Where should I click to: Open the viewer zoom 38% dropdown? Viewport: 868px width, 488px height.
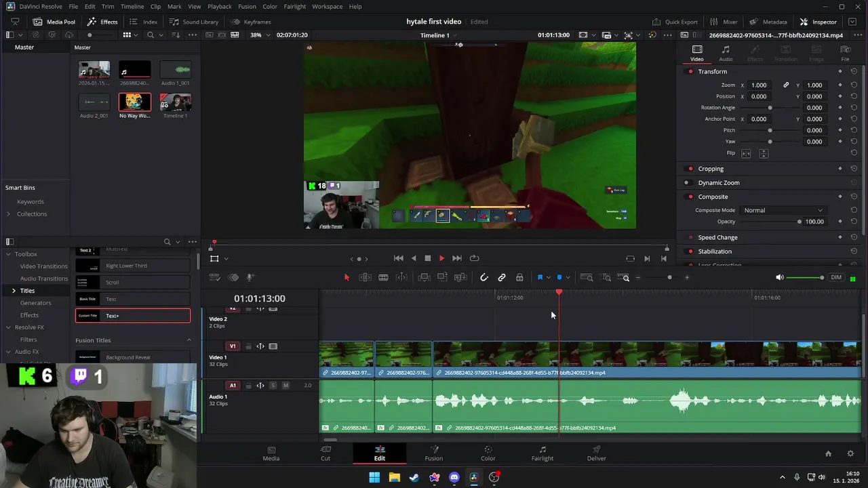[x=260, y=35]
